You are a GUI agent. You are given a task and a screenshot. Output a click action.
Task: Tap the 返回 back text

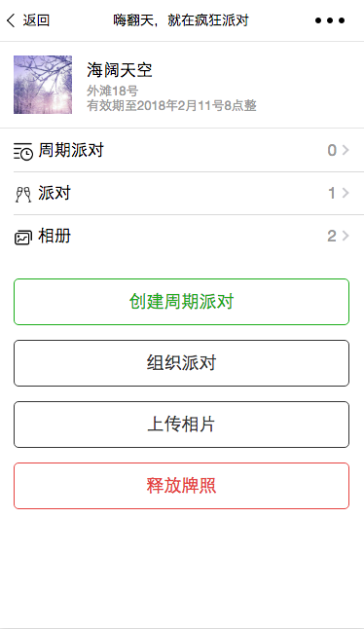(36, 20)
